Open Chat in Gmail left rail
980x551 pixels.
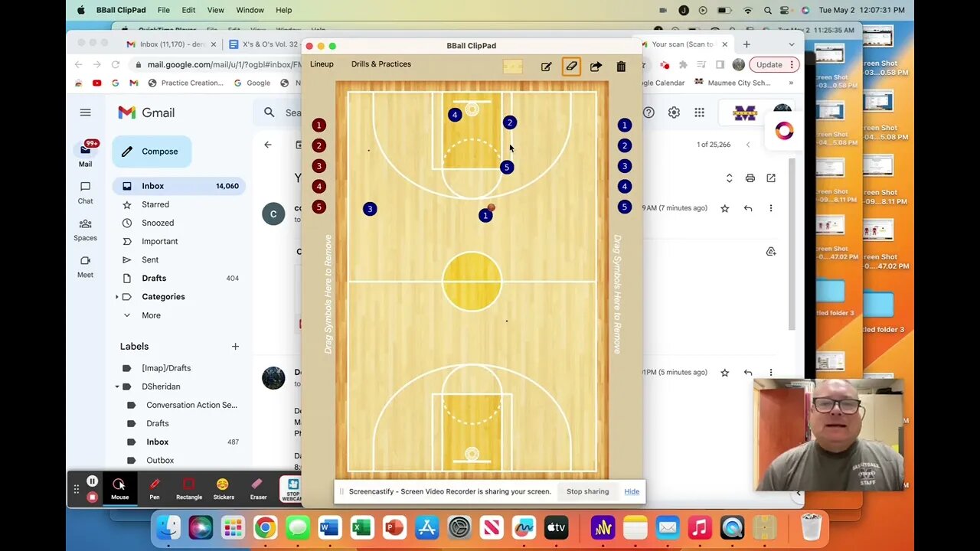(x=85, y=192)
